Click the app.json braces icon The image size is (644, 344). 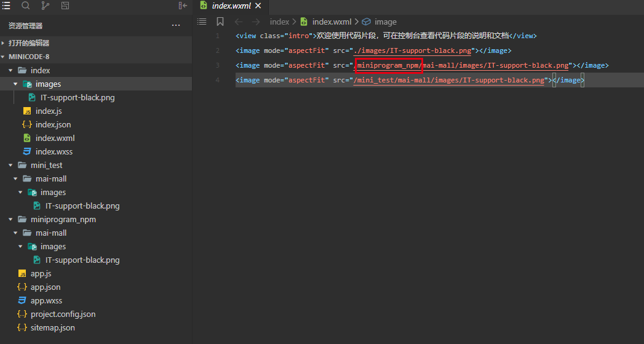(x=22, y=287)
